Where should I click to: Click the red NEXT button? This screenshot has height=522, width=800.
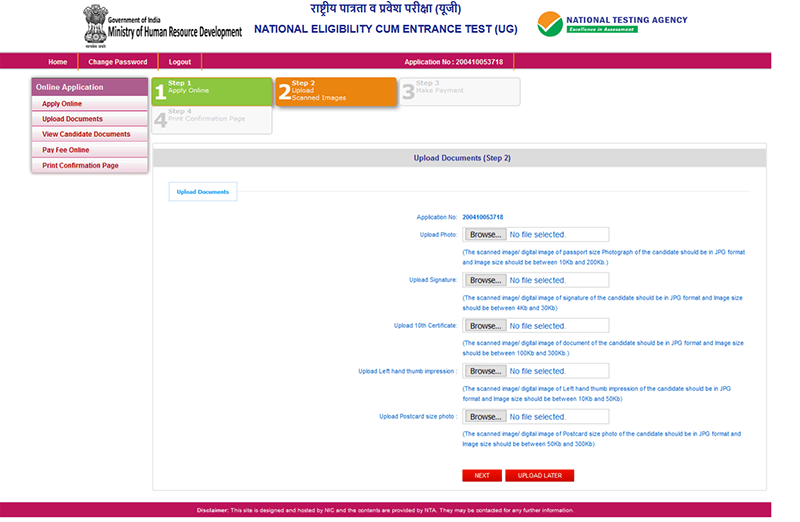[482, 476]
